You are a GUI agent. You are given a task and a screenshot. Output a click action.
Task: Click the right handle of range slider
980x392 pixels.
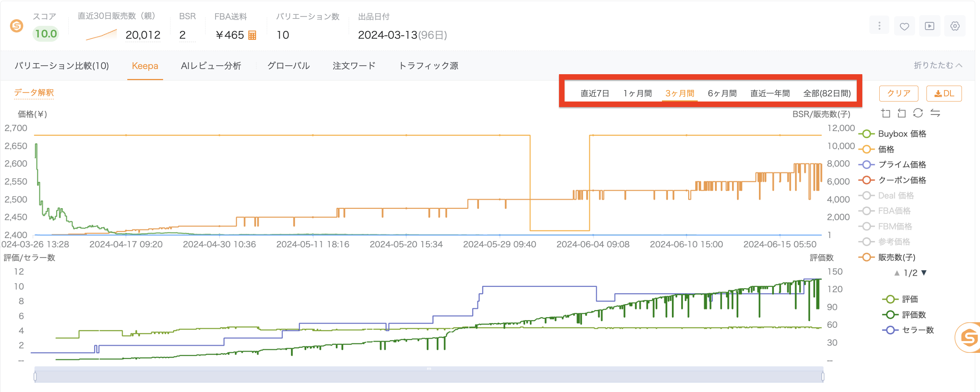[822, 377]
